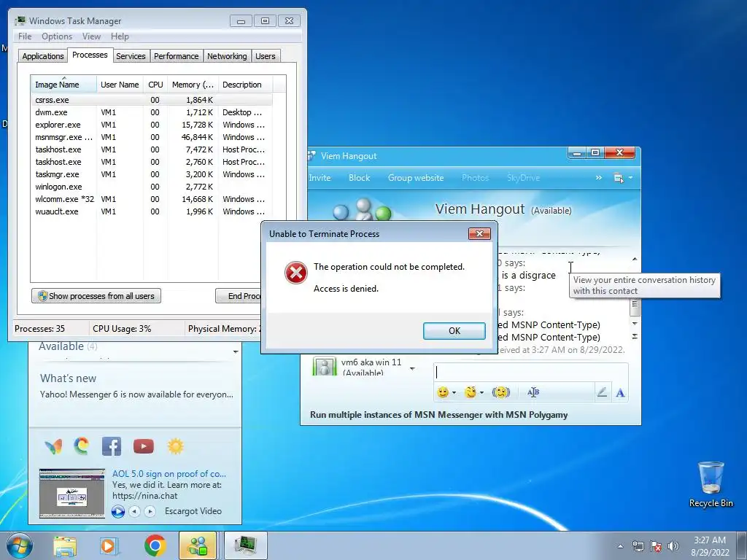Switch to the Performance tab
Viewport: 747px width, 560px height.
click(177, 56)
